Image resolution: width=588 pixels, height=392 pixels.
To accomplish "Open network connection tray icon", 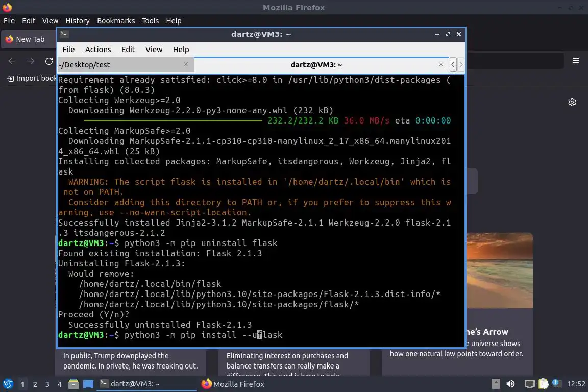I will tap(529, 384).
